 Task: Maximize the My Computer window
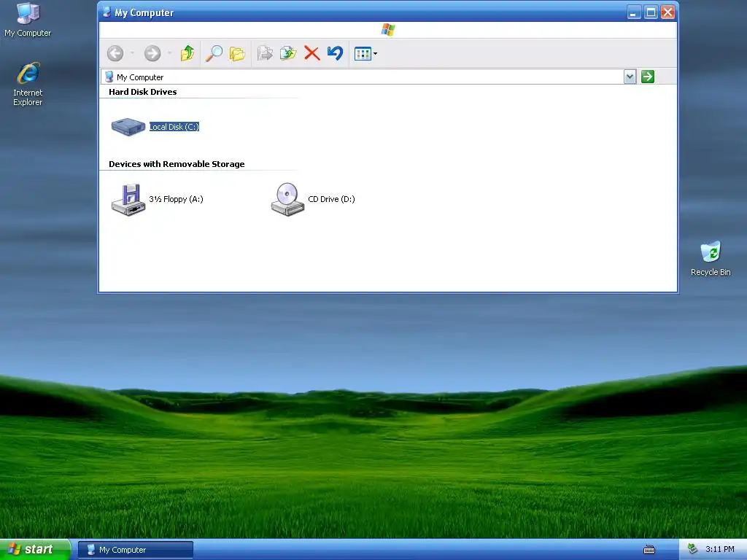(x=651, y=12)
